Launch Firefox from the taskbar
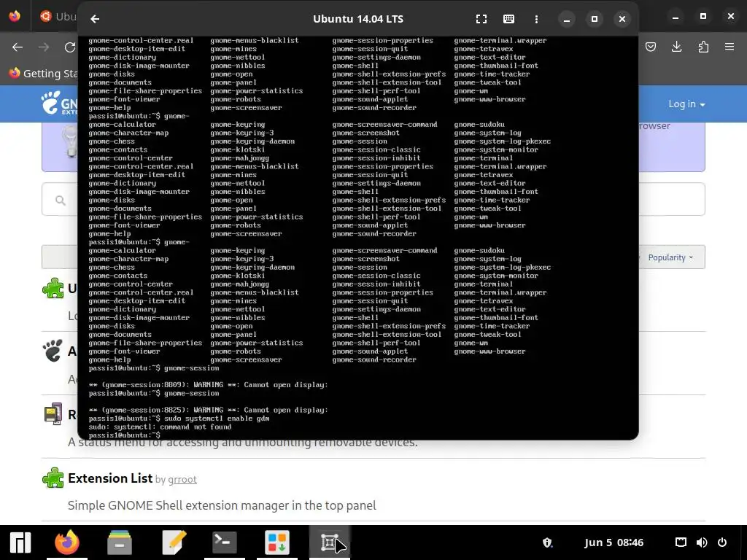Screen dimensions: 747x560 pos(66,542)
